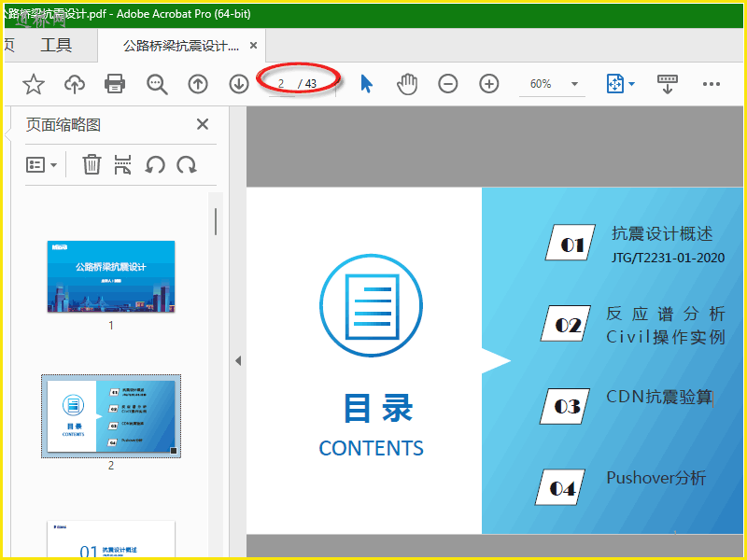Select the arrow selection tool
Viewport: 747px width, 560px height.
(x=366, y=84)
